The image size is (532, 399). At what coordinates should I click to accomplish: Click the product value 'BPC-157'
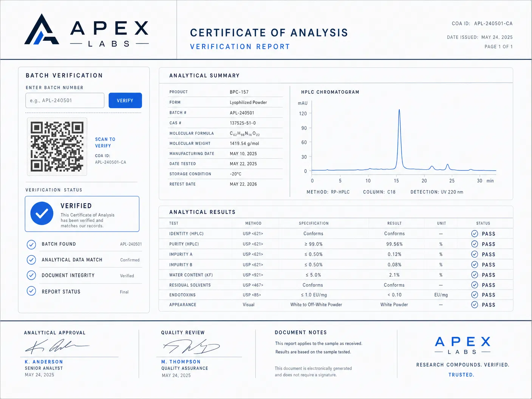pos(239,92)
